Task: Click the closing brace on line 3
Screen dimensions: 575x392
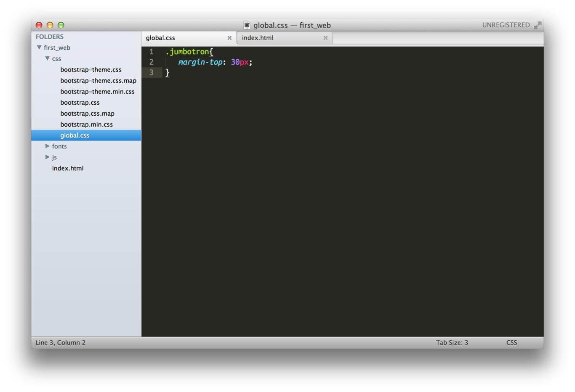Action: pyautogui.click(x=167, y=73)
